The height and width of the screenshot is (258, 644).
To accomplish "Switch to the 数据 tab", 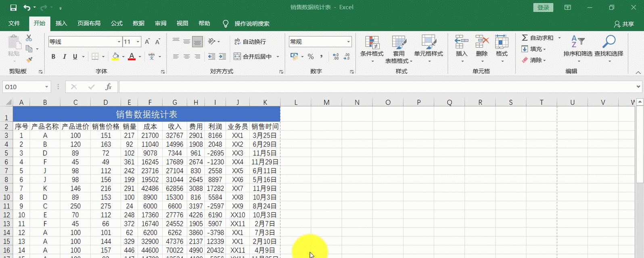I will pos(139,23).
